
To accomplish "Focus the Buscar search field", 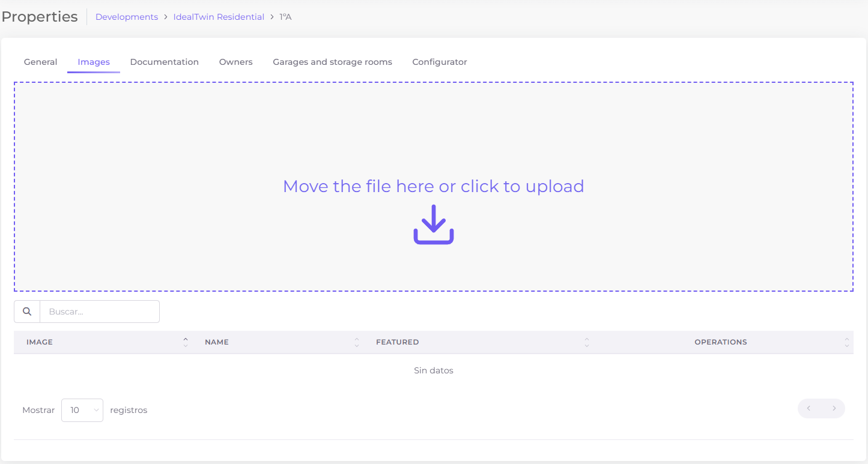I will click(x=100, y=312).
